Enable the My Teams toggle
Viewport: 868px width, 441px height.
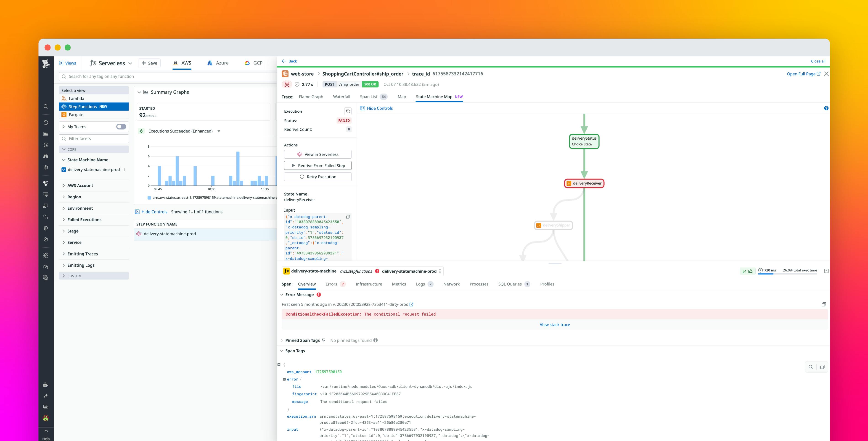121,126
